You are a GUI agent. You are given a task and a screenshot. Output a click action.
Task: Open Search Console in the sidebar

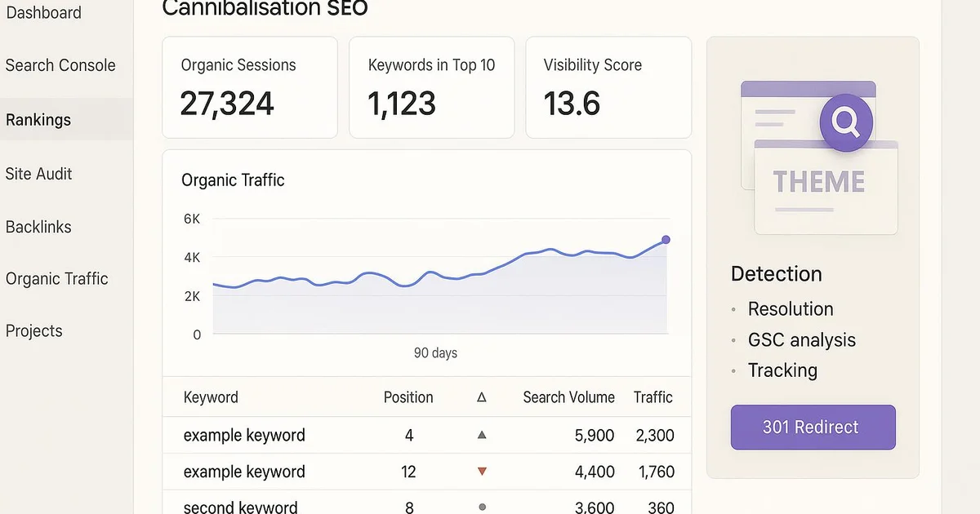click(x=60, y=65)
